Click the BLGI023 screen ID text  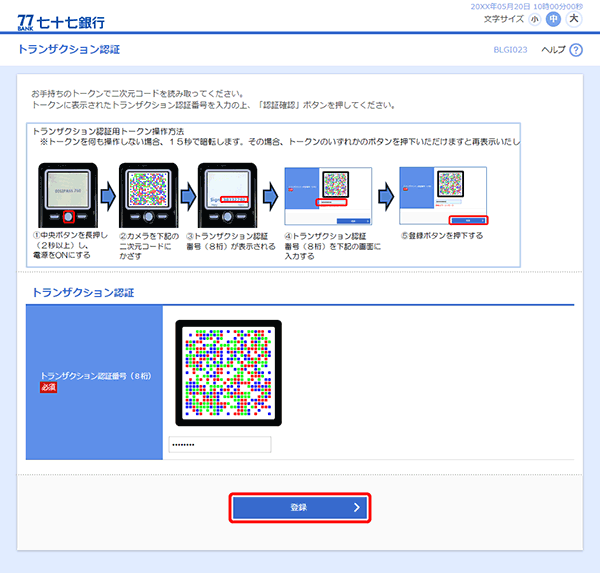pyautogui.click(x=510, y=50)
